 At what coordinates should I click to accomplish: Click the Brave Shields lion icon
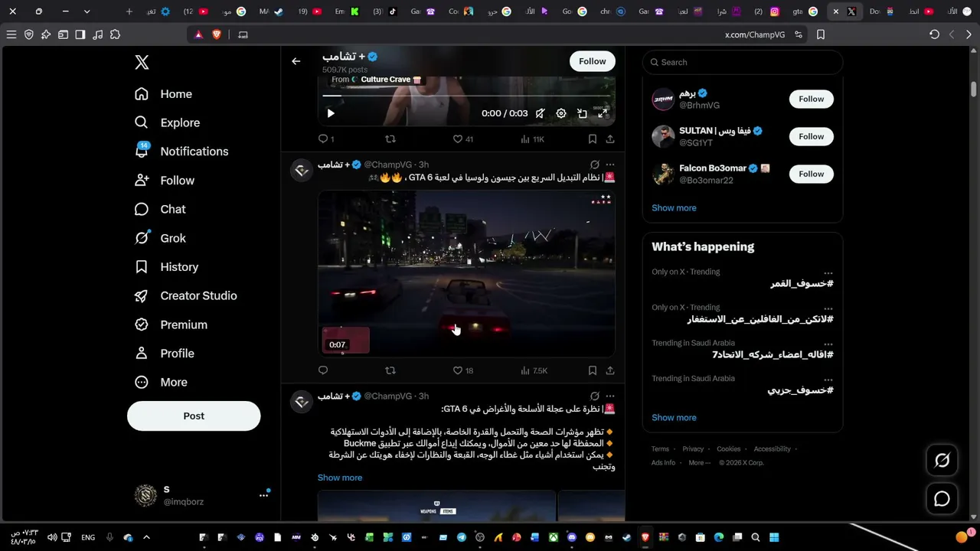click(217, 34)
